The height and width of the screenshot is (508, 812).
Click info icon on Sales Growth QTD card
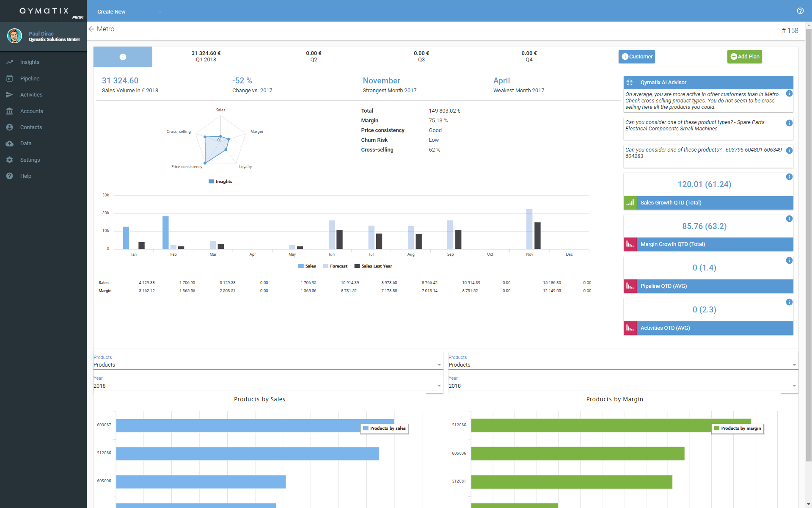click(x=789, y=177)
